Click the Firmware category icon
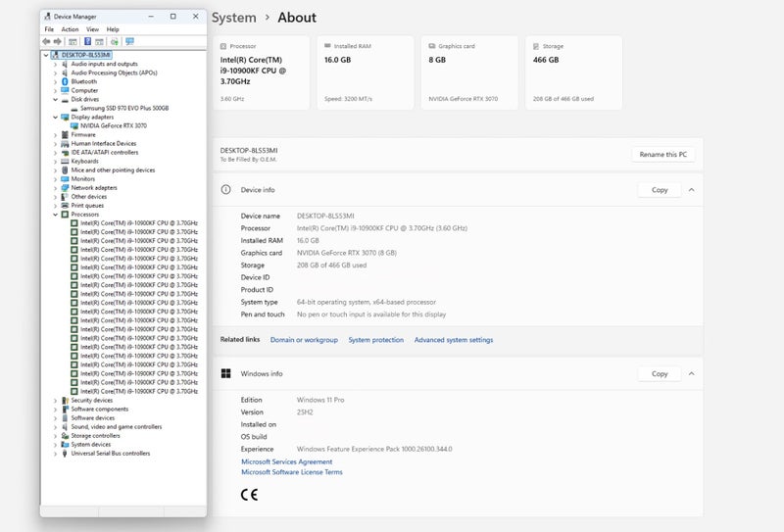784x532 pixels. point(65,134)
